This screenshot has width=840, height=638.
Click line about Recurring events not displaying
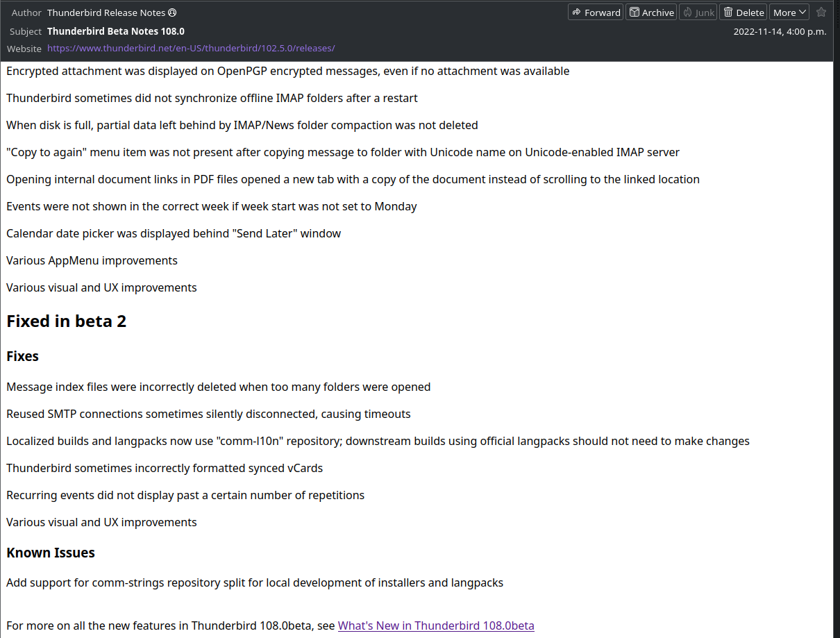click(x=185, y=495)
